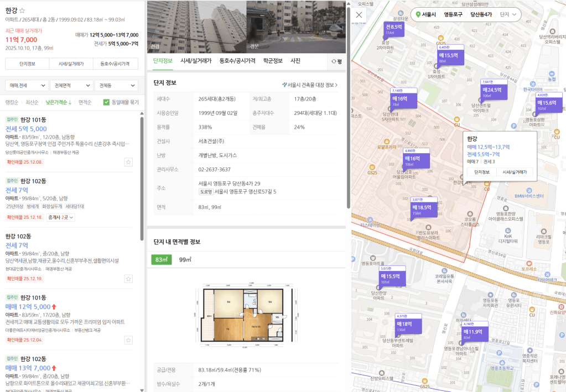The height and width of the screenshot is (392, 566).
Task: Expand the 전체면적 area filter dropdown
Action: 71,86
